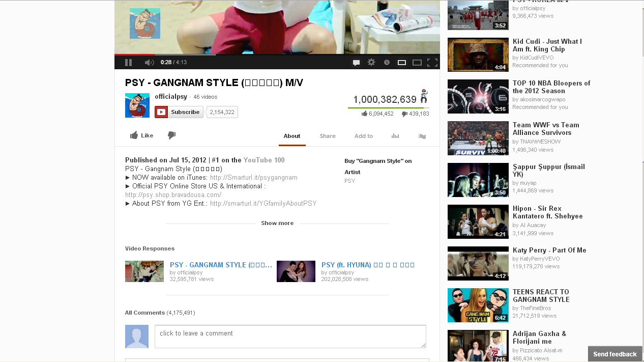Click the comment box to leave a comment
Image resolution: width=644 pixels, height=362 pixels.
(x=290, y=337)
